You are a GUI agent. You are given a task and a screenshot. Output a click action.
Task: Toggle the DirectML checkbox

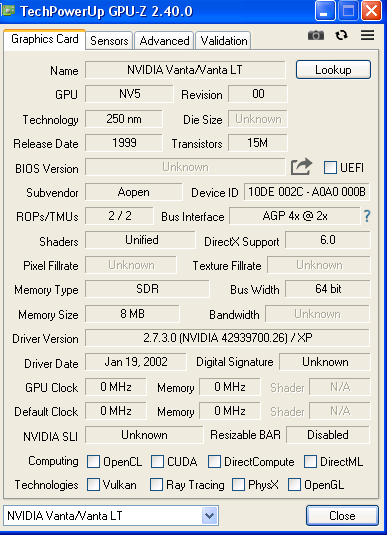310,461
